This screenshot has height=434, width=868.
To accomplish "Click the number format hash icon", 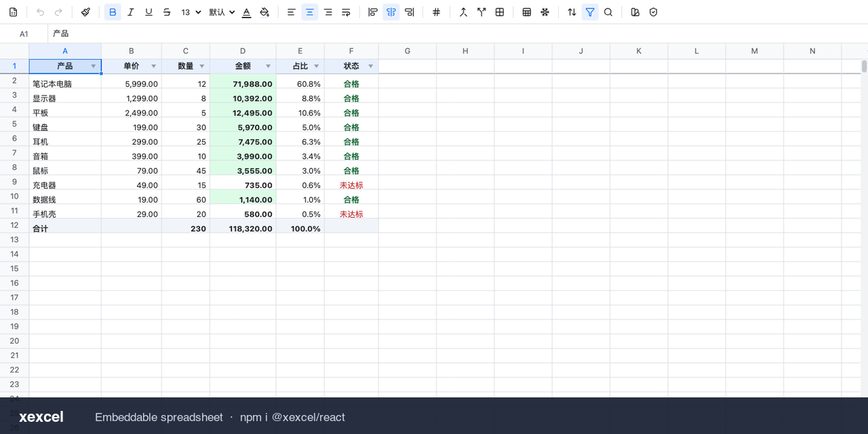I will (x=436, y=12).
